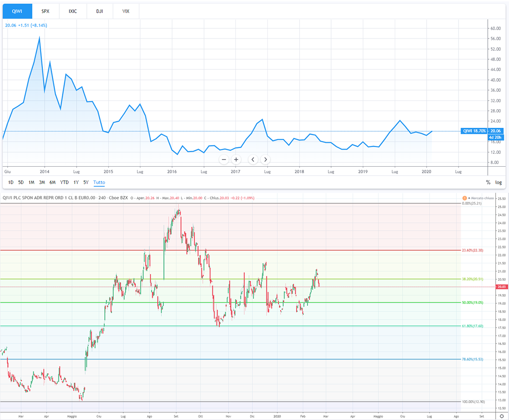Select the 100.00%(12.90) Fibonacci level label
Viewport: 509px width, 420px height.
point(473,402)
